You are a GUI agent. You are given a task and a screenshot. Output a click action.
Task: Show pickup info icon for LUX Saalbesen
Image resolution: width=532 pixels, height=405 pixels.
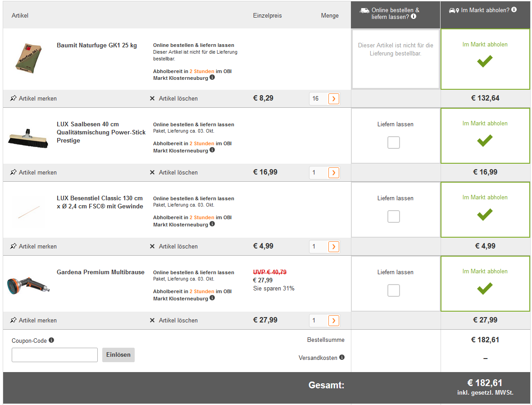click(212, 150)
